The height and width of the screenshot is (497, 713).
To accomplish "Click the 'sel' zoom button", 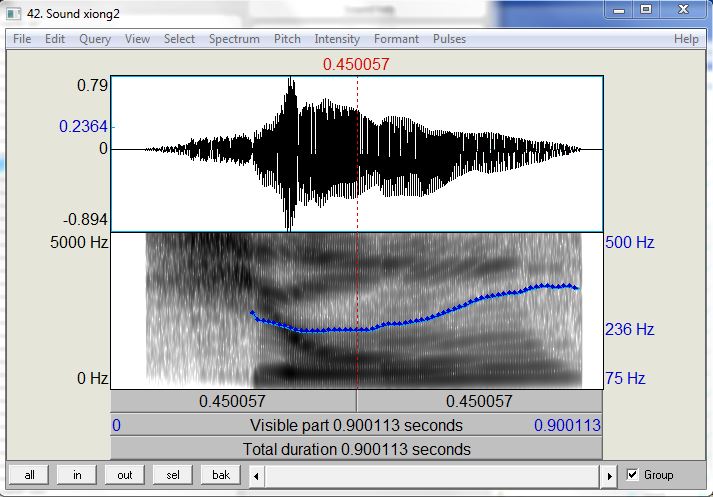I will tap(173, 475).
